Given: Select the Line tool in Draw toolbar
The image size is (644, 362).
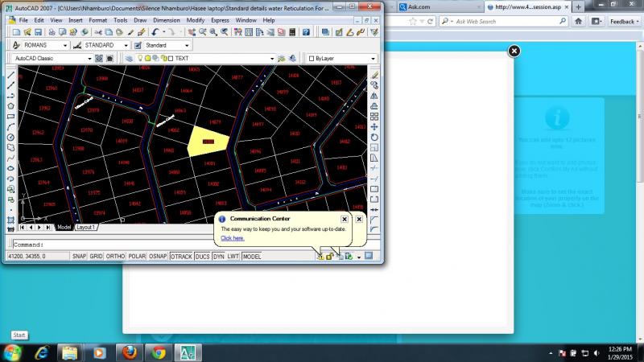Looking at the screenshot, I should point(10,75).
